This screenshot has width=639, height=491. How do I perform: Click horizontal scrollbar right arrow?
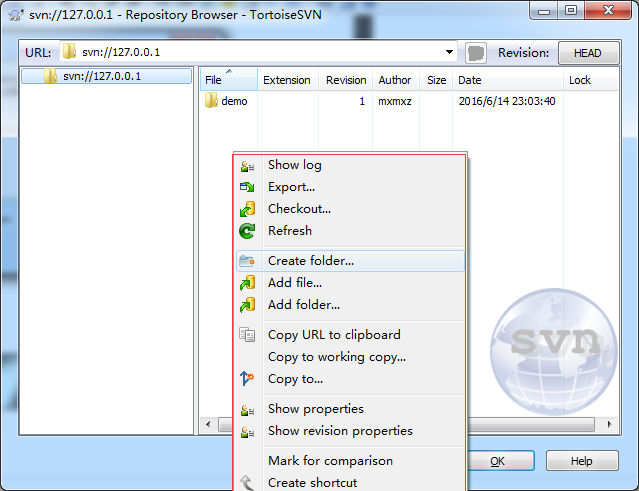coord(610,424)
